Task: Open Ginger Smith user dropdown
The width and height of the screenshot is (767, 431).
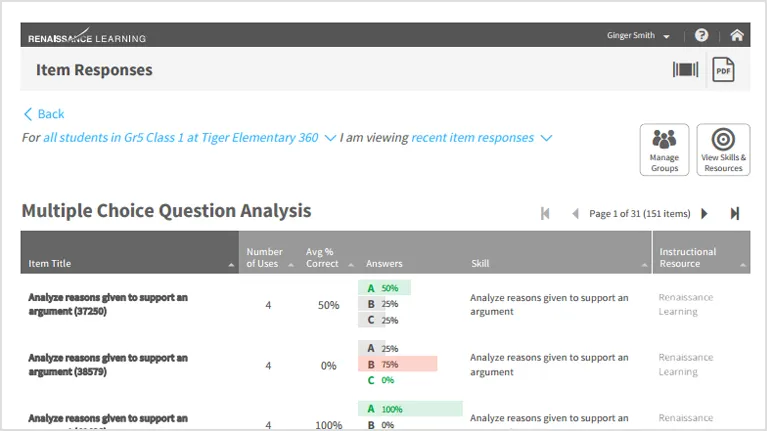Action: tap(638, 35)
